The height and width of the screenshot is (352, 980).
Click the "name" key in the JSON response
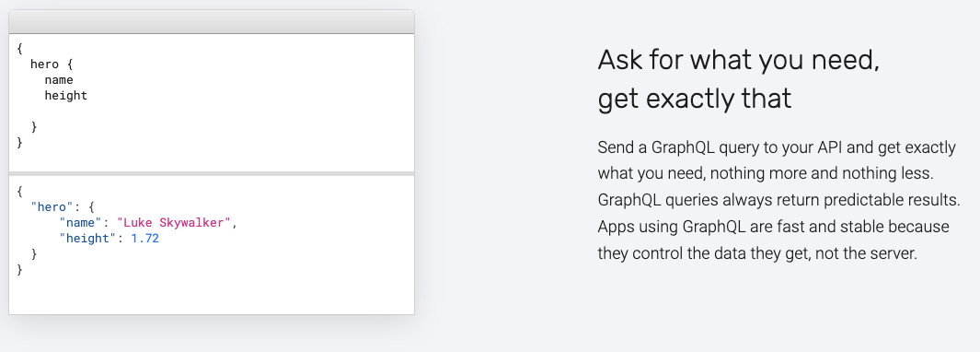click(x=80, y=222)
